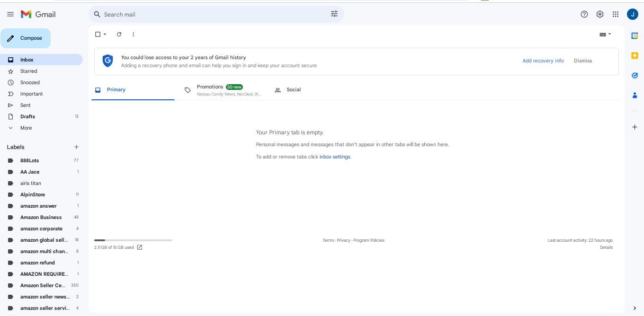Screen dimensions: 644x316
Task: Refresh the inbox
Action: coord(119,34)
